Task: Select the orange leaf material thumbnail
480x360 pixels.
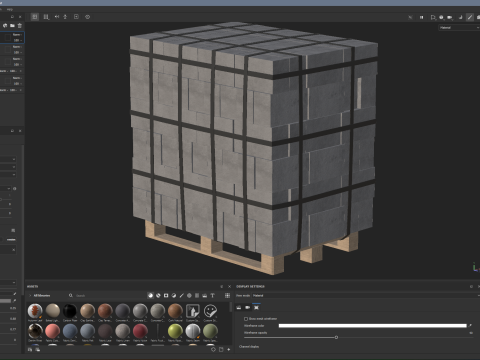Action: tap(35, 311)
